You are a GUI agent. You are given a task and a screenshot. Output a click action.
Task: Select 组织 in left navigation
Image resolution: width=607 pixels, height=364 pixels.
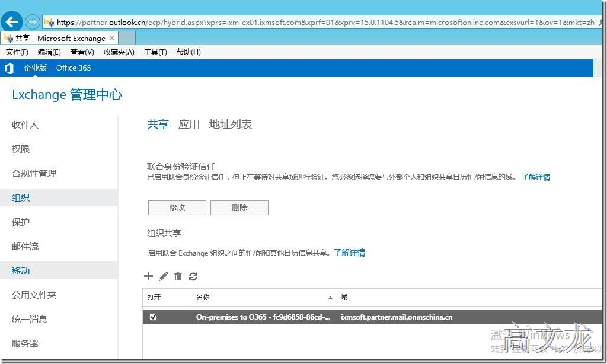click(x=59, y=197)
